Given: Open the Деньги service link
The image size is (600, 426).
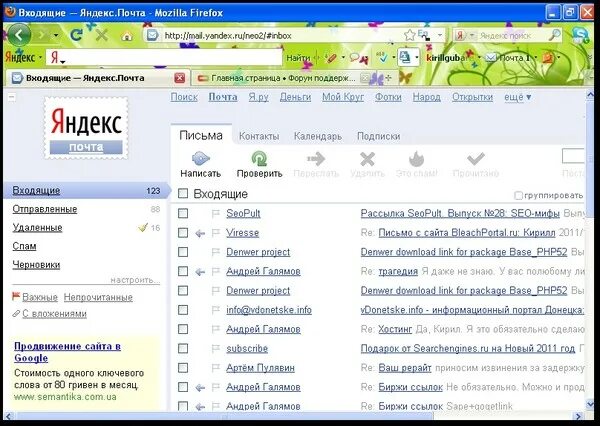Looking at the screenshot, I should pos(295,97).
